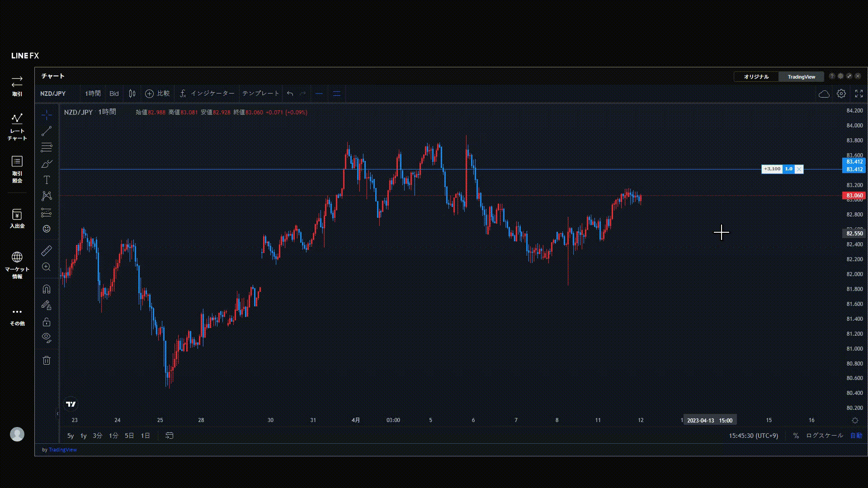The width and height of the screenshot is (868, 488).
Task: Select the ruler measure tool
Action: [47, 250]
